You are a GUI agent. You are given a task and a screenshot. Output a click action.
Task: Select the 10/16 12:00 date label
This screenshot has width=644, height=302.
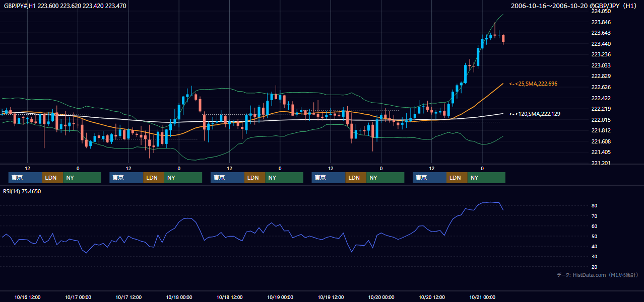pos(28,297)
